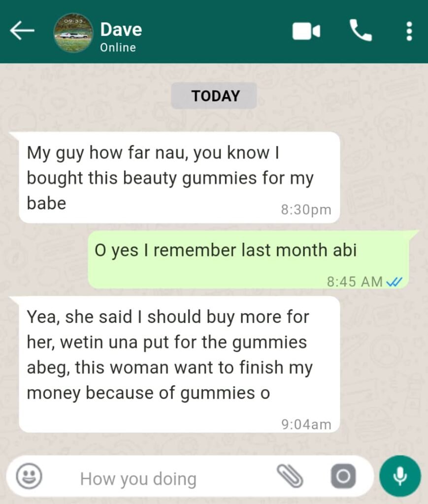Open the camera from message bar

343,476
